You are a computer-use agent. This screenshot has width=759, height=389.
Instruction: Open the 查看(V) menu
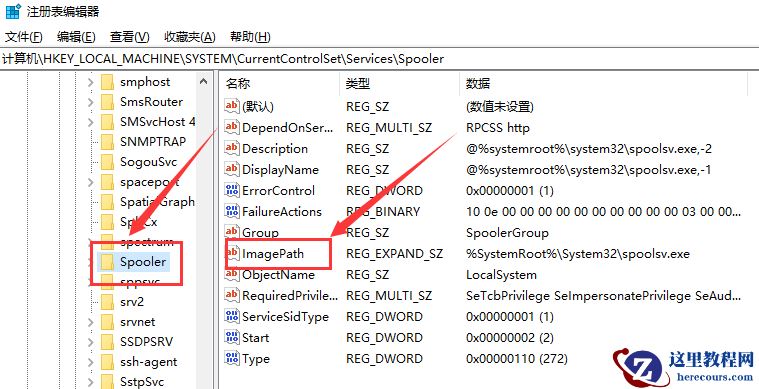(x=129, y=37)
